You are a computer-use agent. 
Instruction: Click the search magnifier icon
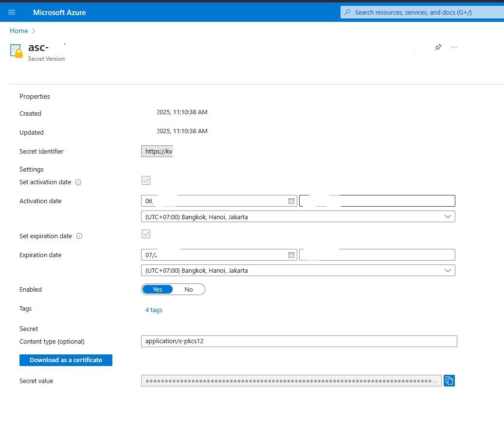[x=347, y=12]
